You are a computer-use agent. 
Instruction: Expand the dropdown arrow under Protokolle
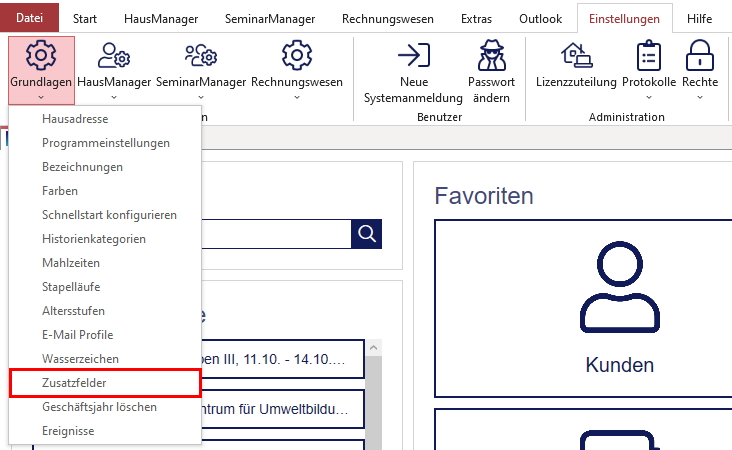[x=649, y=98]
